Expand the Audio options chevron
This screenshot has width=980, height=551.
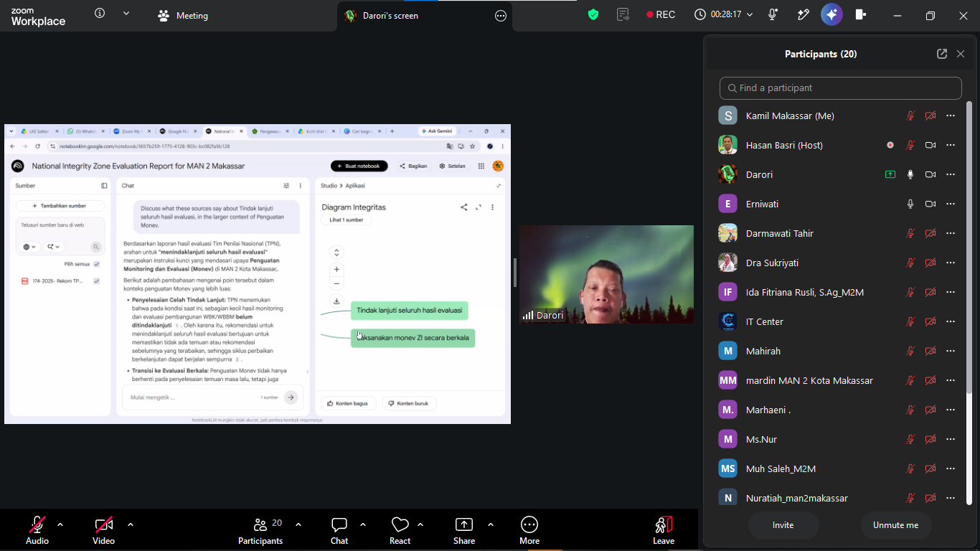coord(60,524)
